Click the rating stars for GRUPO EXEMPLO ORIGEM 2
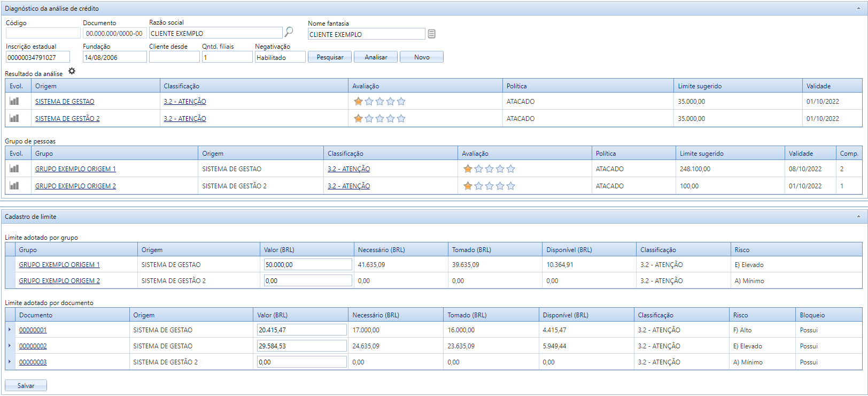Viewport: 868px width, 396px height. pos(489,186)
